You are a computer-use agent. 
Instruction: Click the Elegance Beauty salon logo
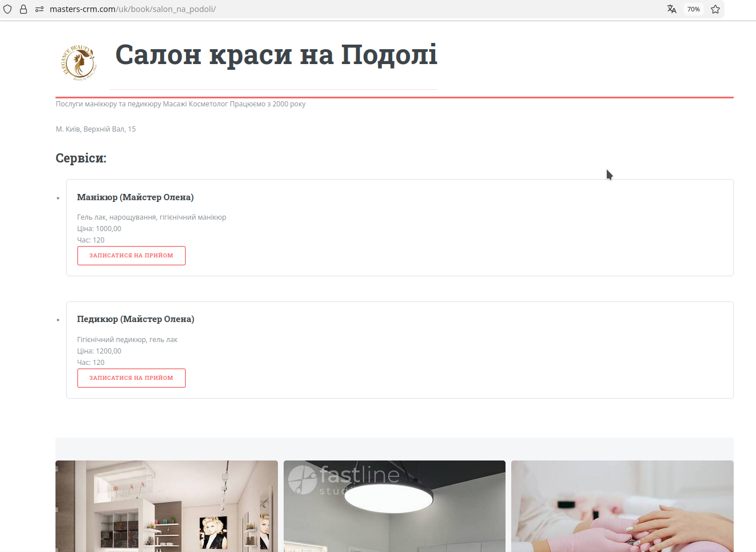click(x=79, y=62)
